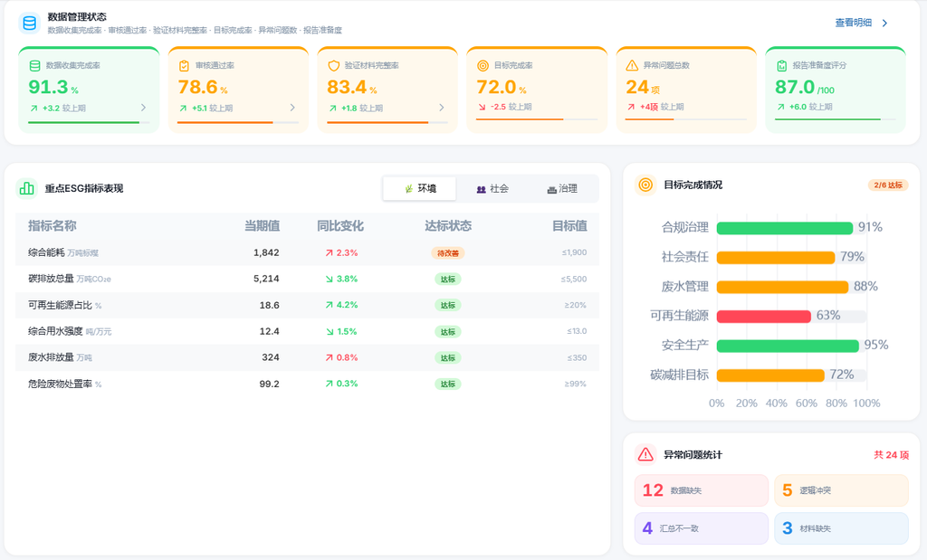Screen dimensions: 927x560
Task: Click the chevron arrow next to 查看明细
Action: [885, 23]
